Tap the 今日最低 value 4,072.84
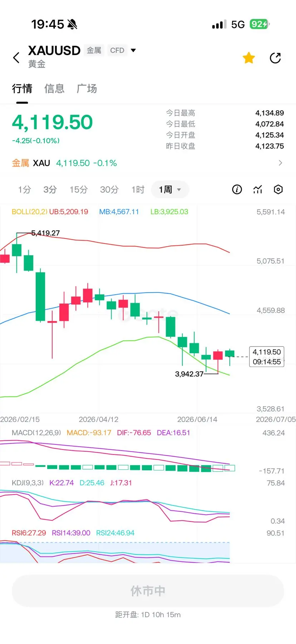The width and height of the screenshot is (296, 644). 270,124
